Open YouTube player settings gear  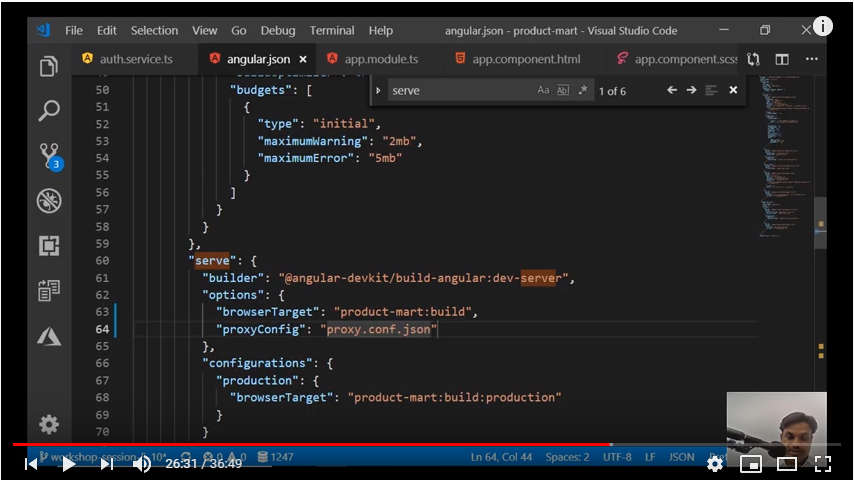[715, 463]
